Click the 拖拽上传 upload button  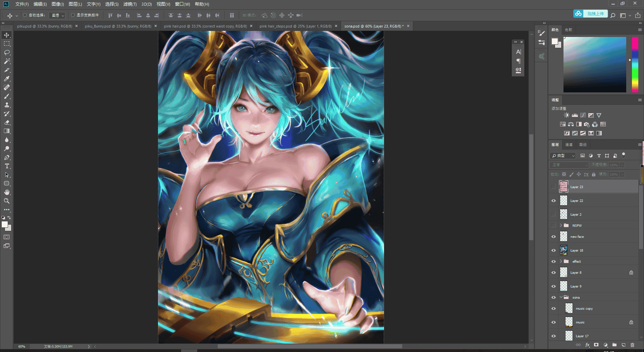coord(591,14)
